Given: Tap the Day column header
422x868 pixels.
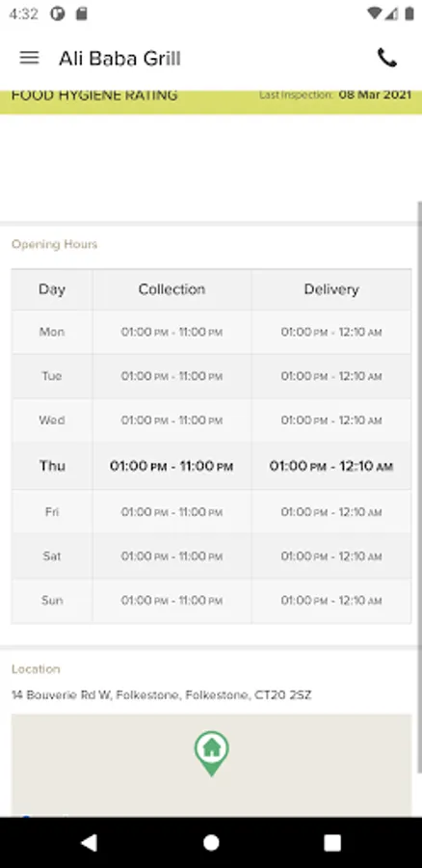Looking at the screenshot, I should click(52, 289).
